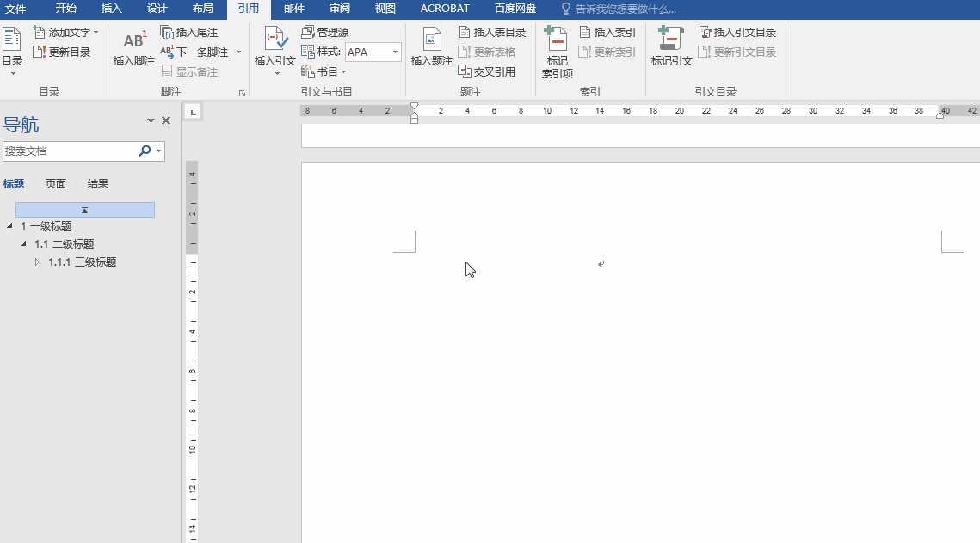
Task: Select the 页面 tab in navigation
Action: click(56, 183)
